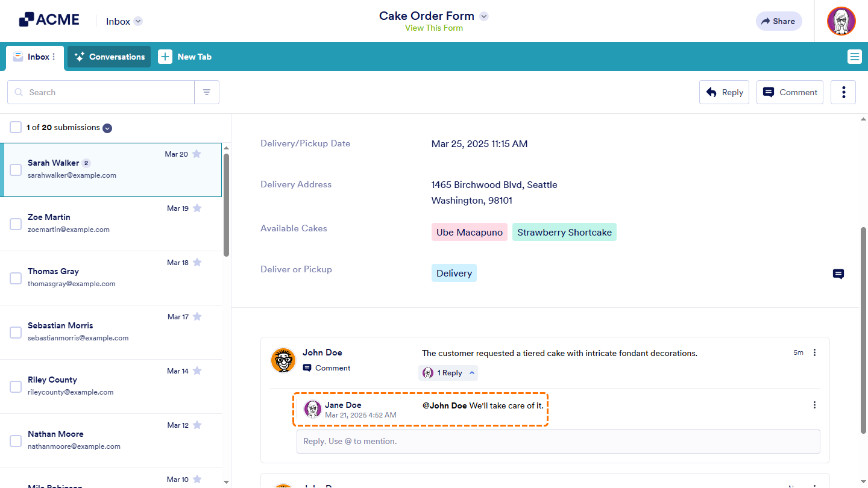Open the Cake Order Form dropdown
The image size is (868, 488).
click(483, 16)
